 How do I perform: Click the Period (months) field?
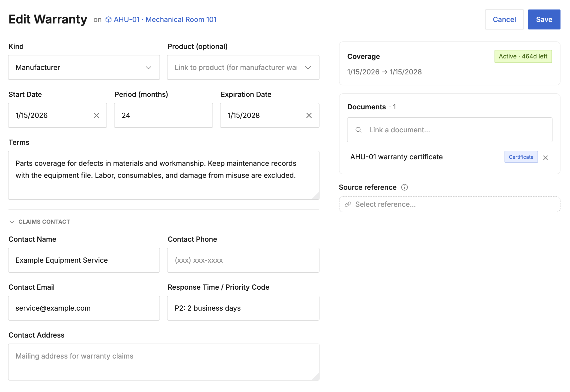click(x=163, y=115)
